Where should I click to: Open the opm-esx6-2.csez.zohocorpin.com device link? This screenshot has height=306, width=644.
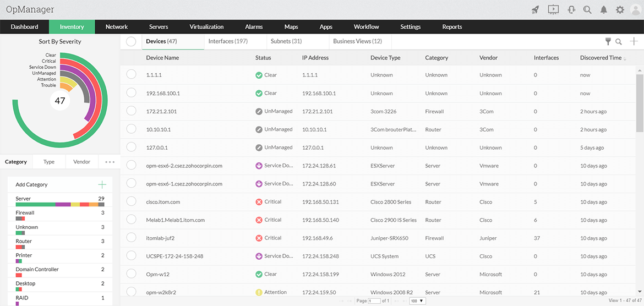184,166
